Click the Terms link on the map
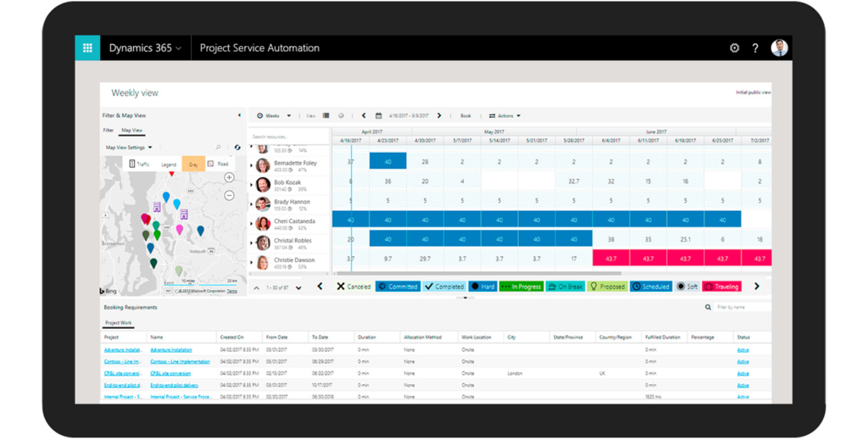 [232, 291]
